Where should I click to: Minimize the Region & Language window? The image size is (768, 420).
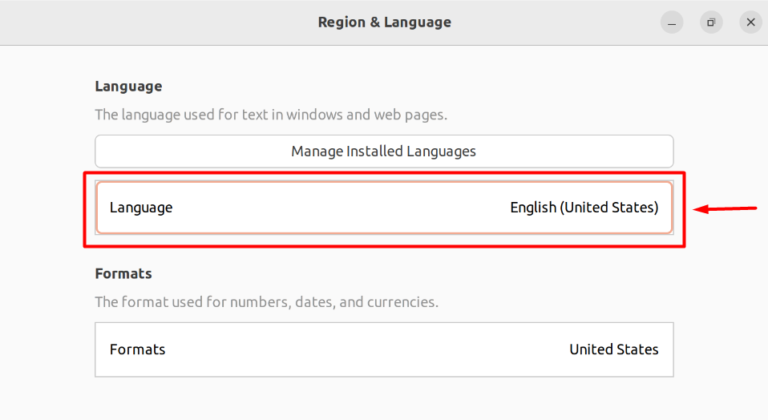[x=672, y=23]
